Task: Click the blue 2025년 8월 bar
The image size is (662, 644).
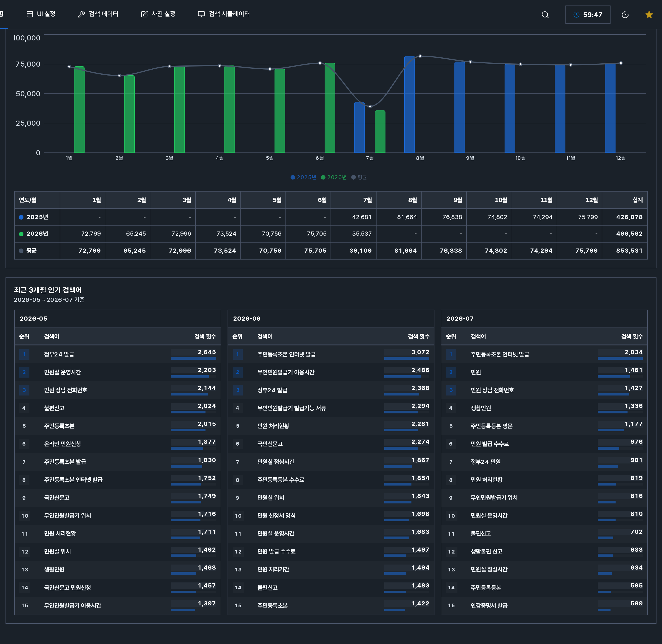Action: 410,104
